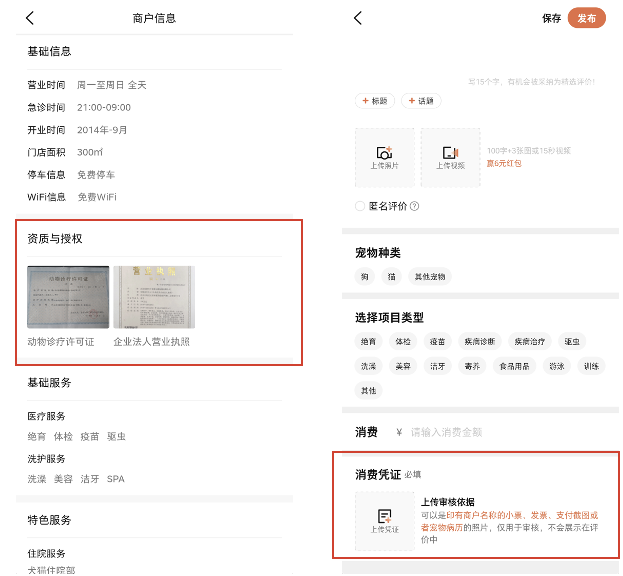
Task: Click the 请输入消费金额 amount field
Action: coord(500,432)
